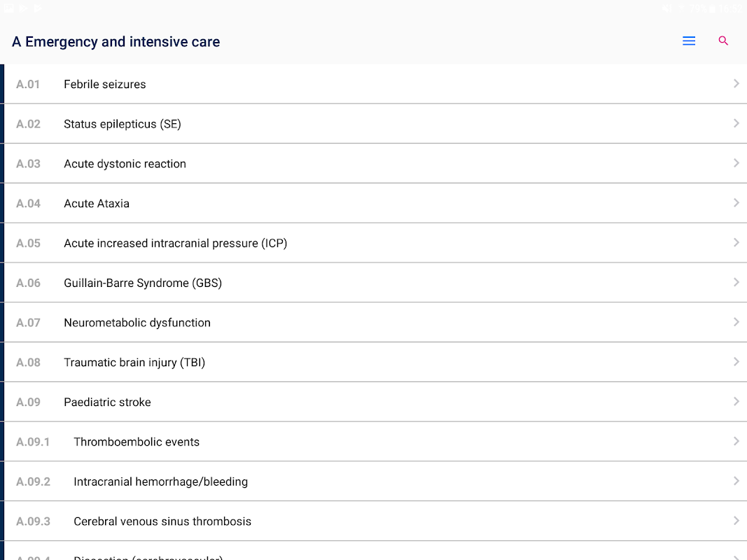Open the Febrile seizures entry
The height and width of the screenshot is (560, 747).
coord(105,84)
